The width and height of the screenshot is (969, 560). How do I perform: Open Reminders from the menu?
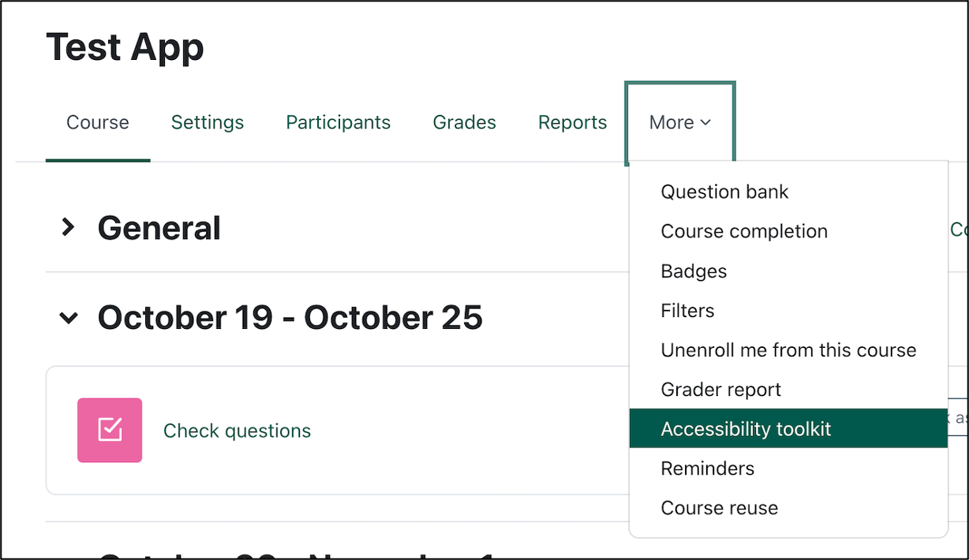(x=707, y=468)
